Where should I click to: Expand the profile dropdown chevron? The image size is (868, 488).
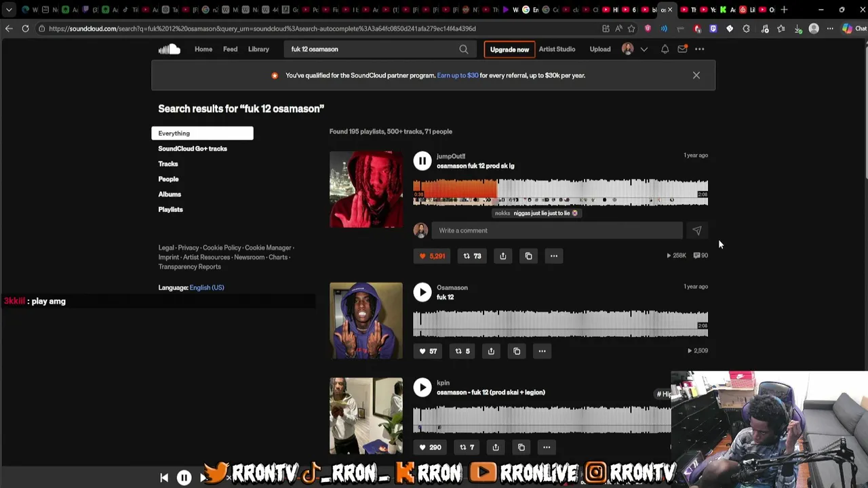pos(644,49)
